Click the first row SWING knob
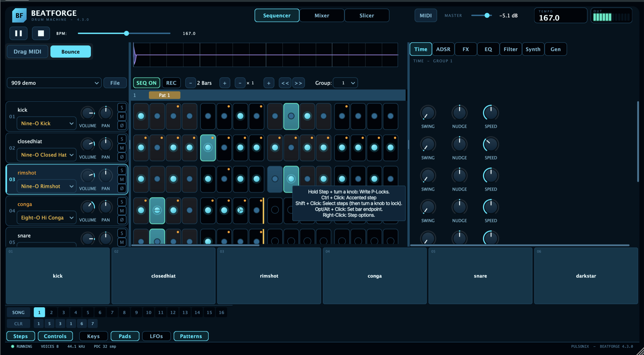The image size is (644, 355). pos(428,113)
